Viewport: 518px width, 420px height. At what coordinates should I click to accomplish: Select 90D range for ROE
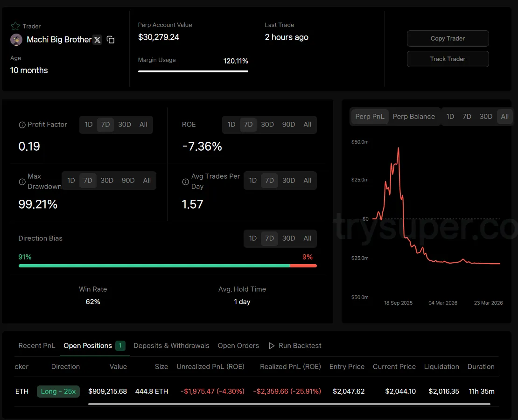coord(288,125)
